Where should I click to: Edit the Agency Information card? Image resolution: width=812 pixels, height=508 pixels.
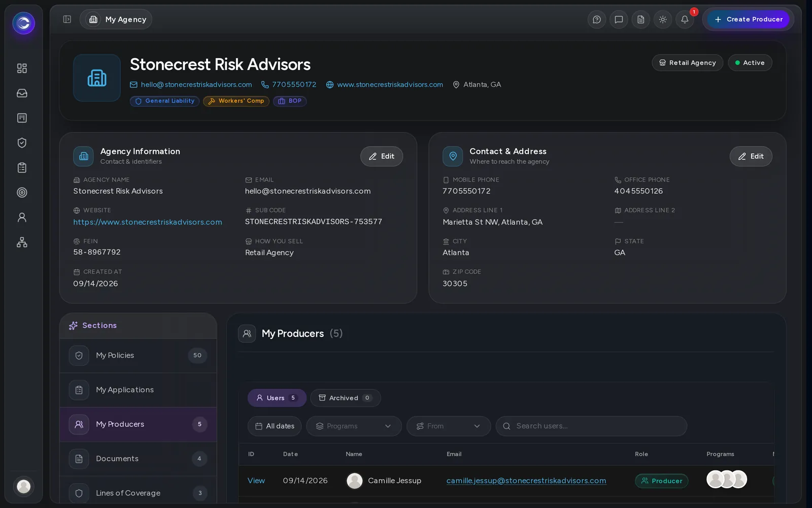point(382,156)
